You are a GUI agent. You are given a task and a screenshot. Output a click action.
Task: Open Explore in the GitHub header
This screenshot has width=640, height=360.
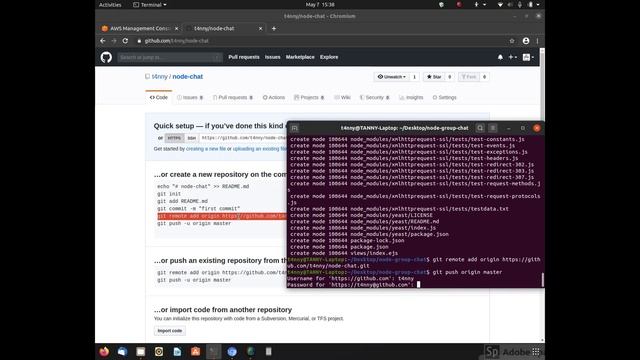pos(329,57)
